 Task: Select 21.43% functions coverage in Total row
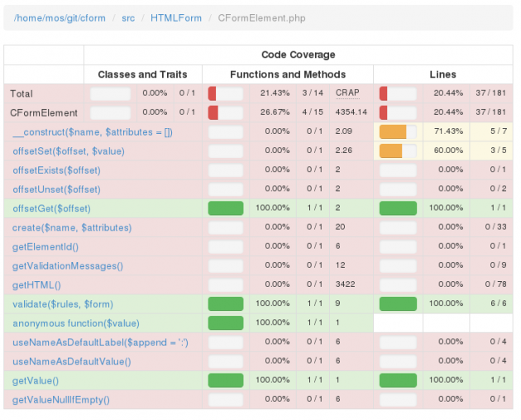pos(275,93)
